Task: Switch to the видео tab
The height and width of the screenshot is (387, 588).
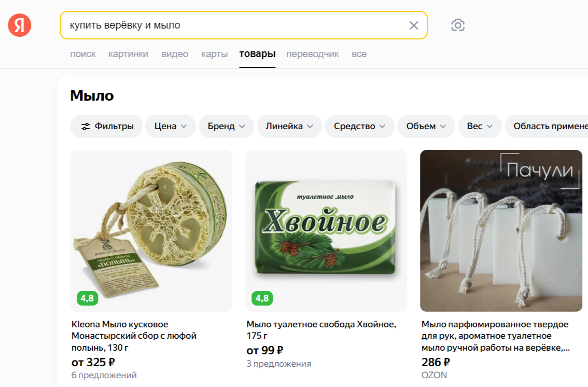Action: 175,54
